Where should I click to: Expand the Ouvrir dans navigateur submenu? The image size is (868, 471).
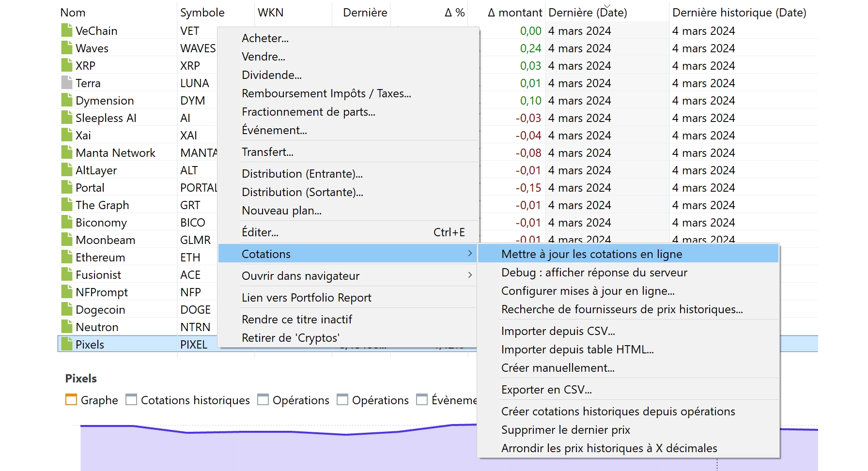click(469, 275)
